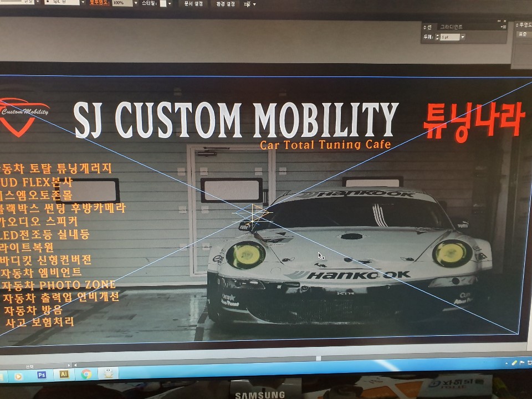532x399 pixels.
Task: Open the align options dropdown arrow
Action: 254,4
